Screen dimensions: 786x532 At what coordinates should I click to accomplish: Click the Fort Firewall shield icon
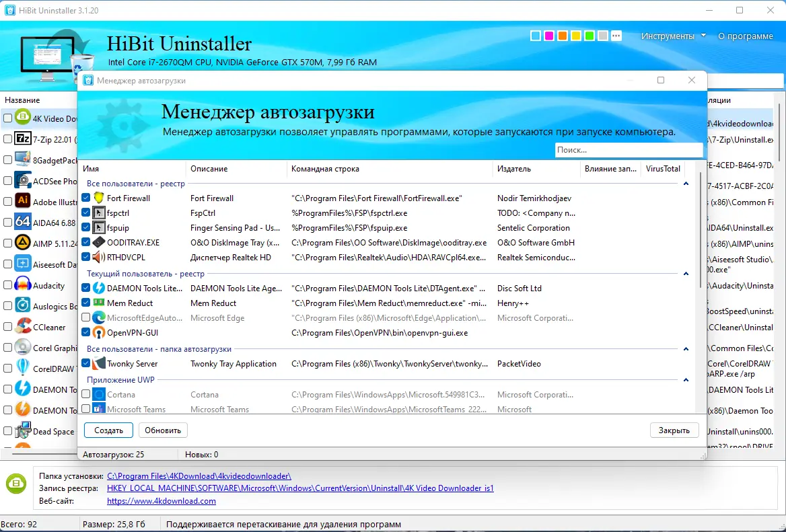(x=99, y=198)
